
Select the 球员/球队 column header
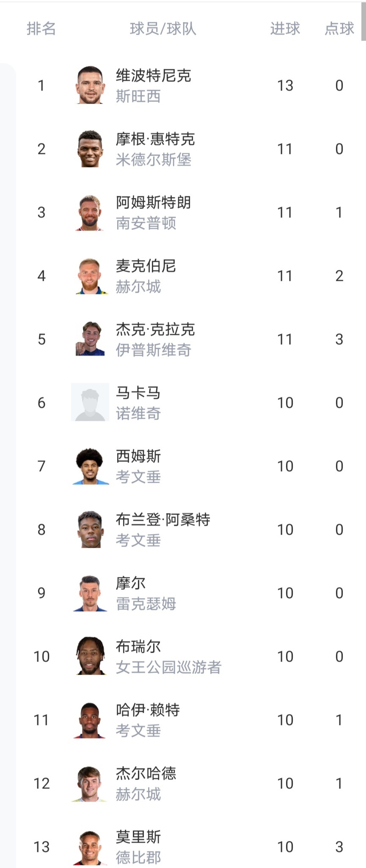163,29
